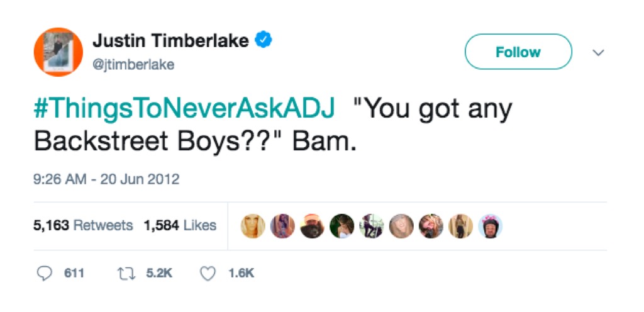Open the 9:26 AM - 20 Jun 2012 timestamp
The width and height of the screenshot is (644, 312).
106,179
